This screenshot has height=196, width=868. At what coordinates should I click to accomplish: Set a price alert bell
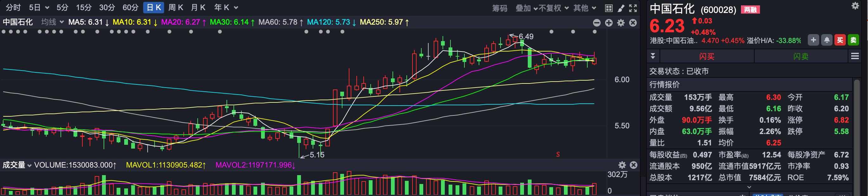[827, 40]
